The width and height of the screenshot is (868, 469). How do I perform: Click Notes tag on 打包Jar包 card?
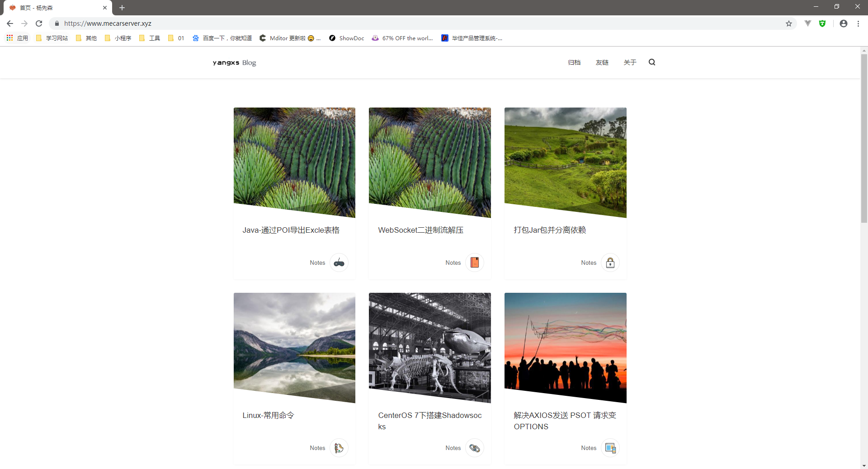pyautogui.click(x=589, y=263)
